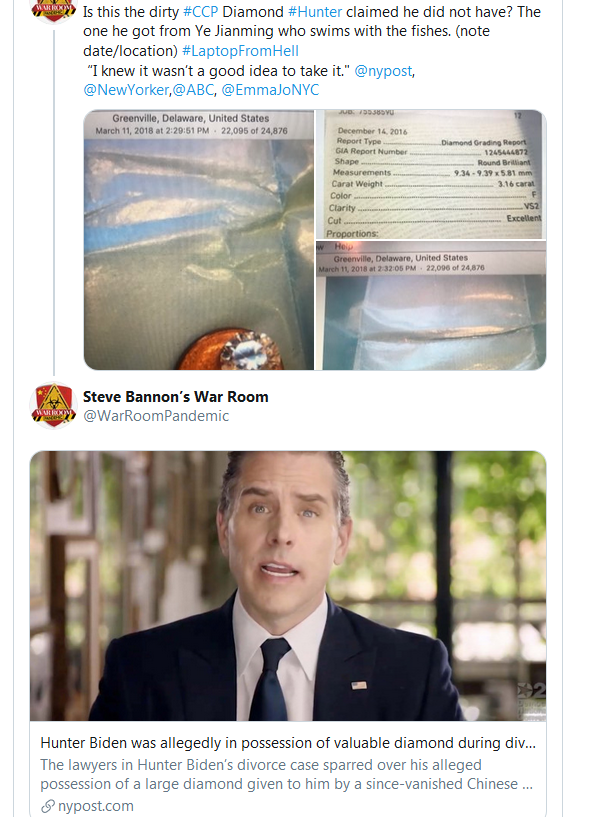Open the @EmmaJoNYC profile mention

[x=270, y=90]
